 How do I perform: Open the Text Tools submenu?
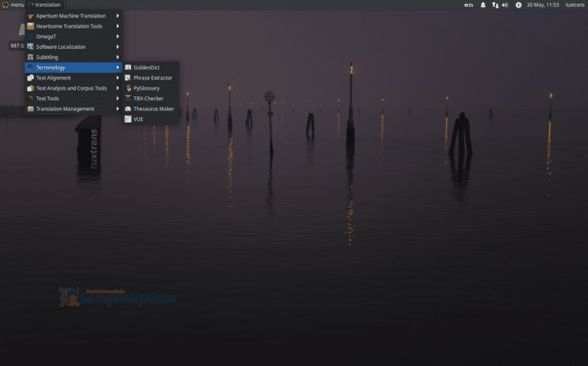point(73,98)
